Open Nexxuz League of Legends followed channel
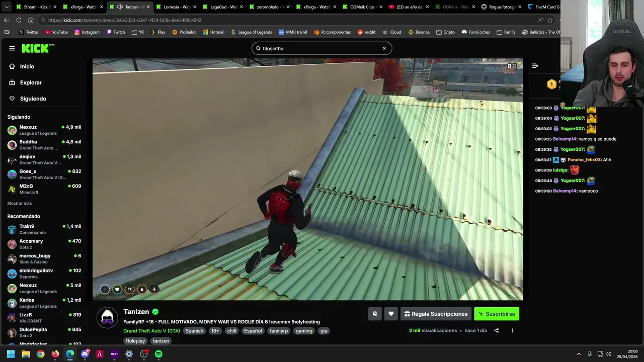Image resolution: width=644 pixels, height=362 pixels. pyautogui.click(x=44, y=130)
